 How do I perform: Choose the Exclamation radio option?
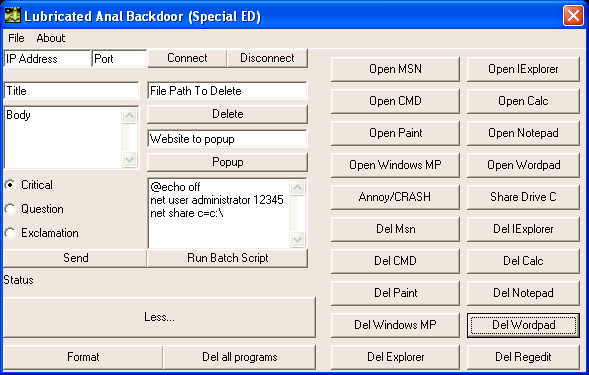(10, 233)
